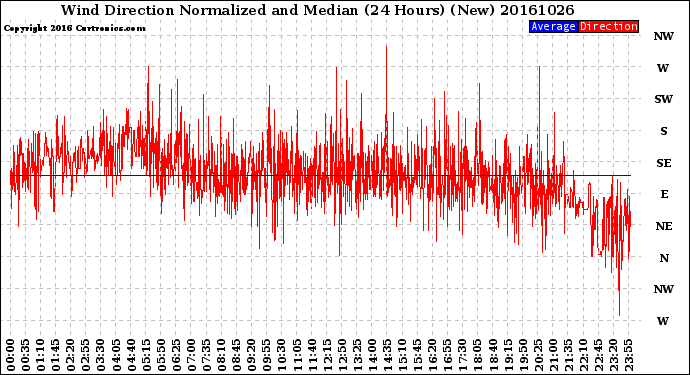
Task: Click the 05:15 time axis label
Action: (x=146, y=355)
